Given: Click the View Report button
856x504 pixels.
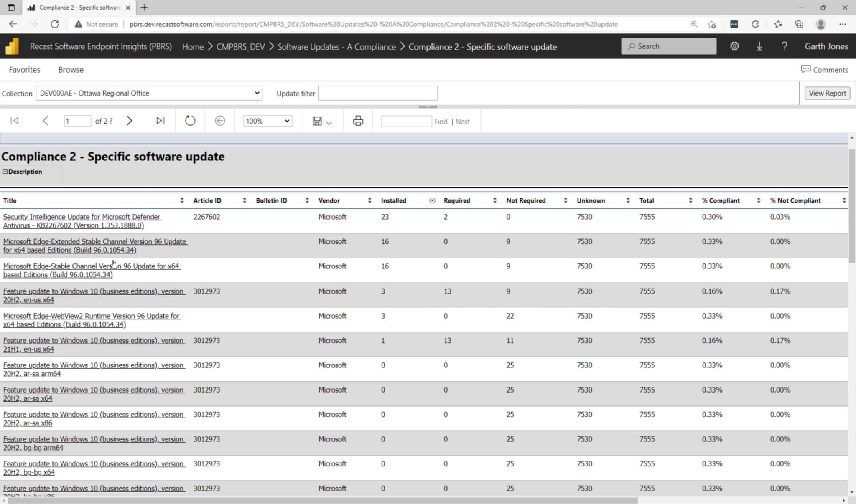Looking at the screenshot, I should (x=827, y=93).
